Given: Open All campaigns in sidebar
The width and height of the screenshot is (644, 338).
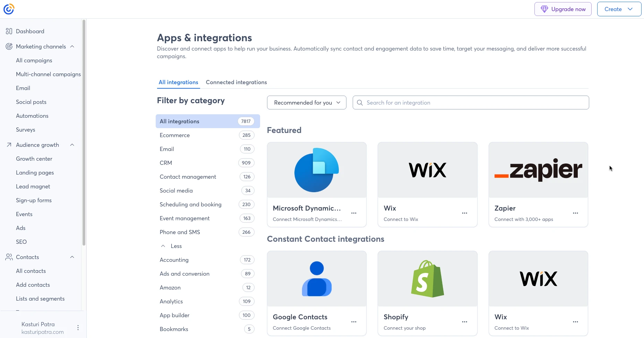Looking at the screenshot, I should [34, 60].
